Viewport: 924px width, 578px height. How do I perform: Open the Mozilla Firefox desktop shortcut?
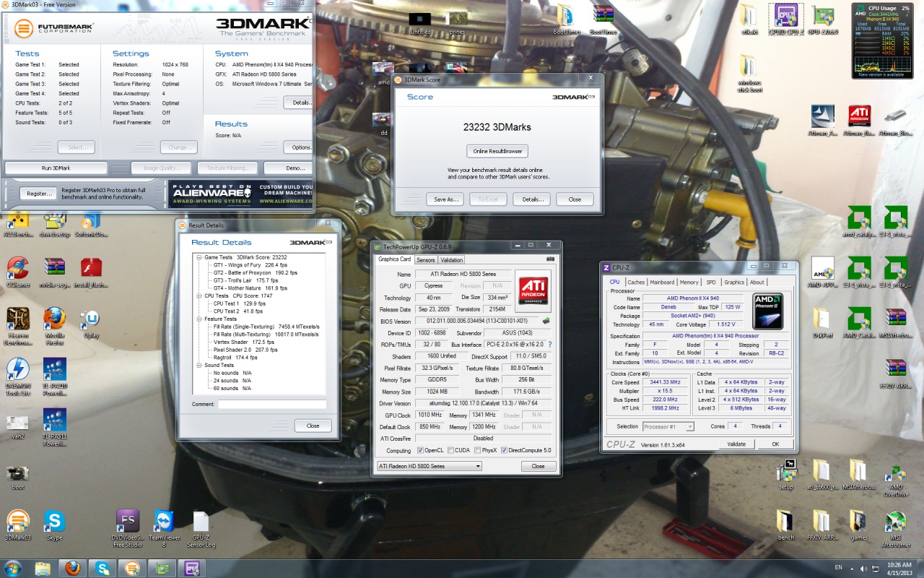[x=54, y=322]
